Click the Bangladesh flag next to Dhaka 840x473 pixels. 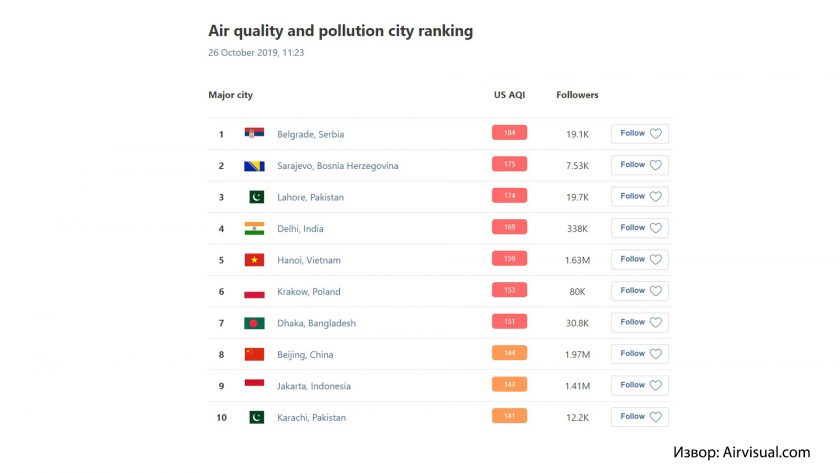click(x=254, y=323)
